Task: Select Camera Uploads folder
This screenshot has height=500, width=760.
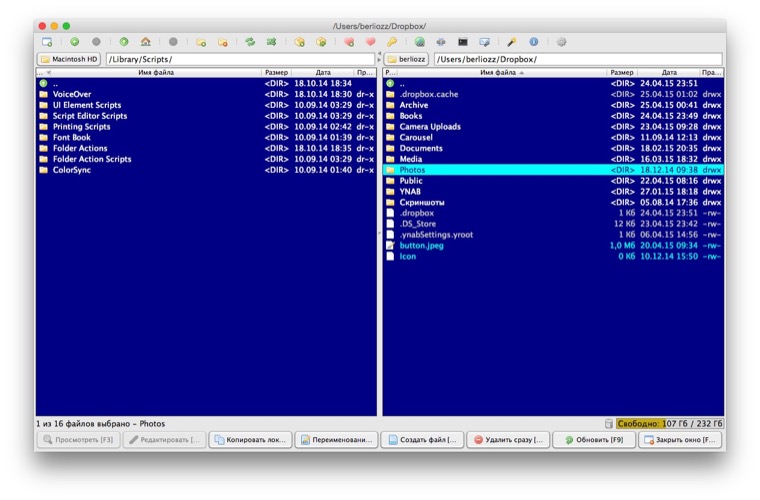Action: 553,127
